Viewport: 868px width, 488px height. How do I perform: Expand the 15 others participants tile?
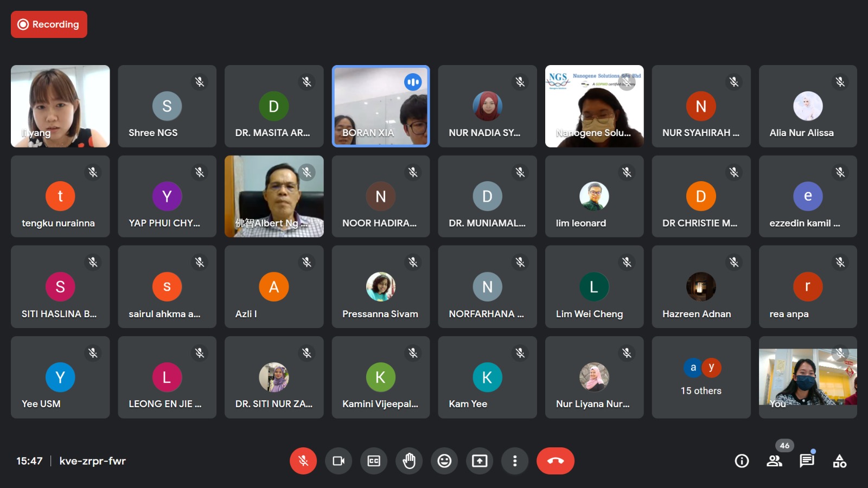tap(701, 377)
